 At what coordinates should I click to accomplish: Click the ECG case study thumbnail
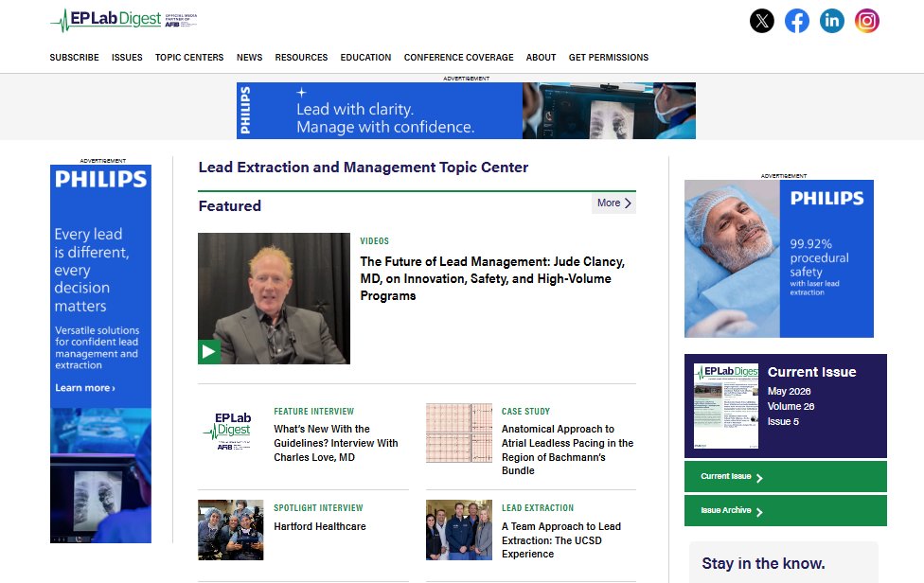pyautogui.click(x=459, y=433)
